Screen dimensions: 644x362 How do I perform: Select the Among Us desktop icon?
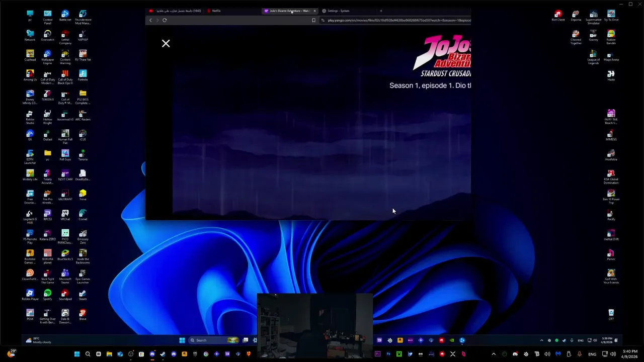coord(30,75)
